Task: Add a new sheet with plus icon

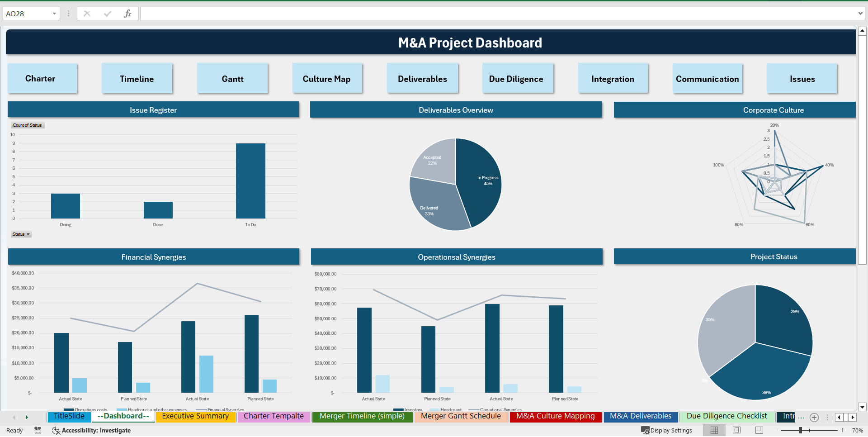Action: [814, 417]
